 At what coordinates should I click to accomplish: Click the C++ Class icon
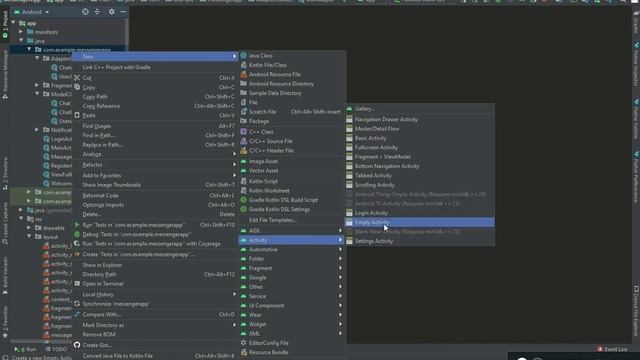pyautogui.click(x=244, y=131)
